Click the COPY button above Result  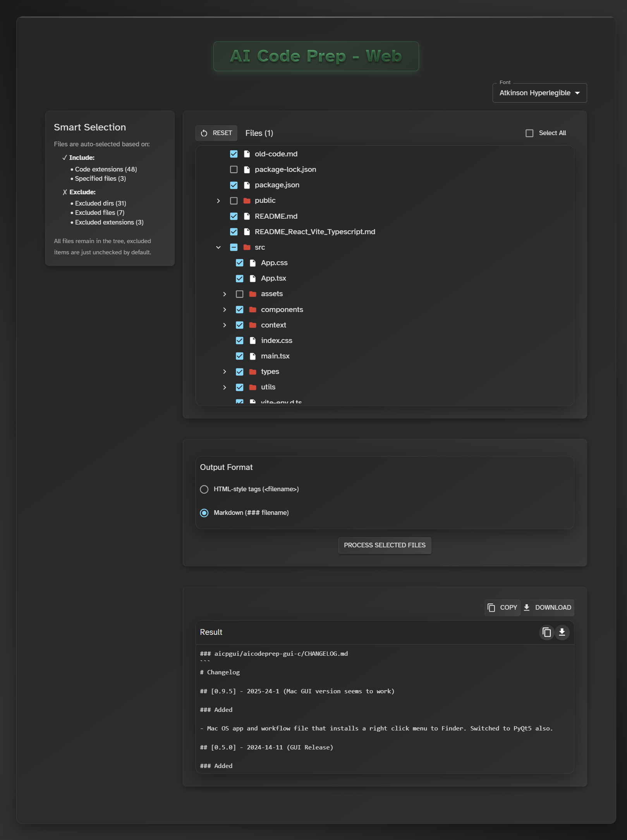502,608
